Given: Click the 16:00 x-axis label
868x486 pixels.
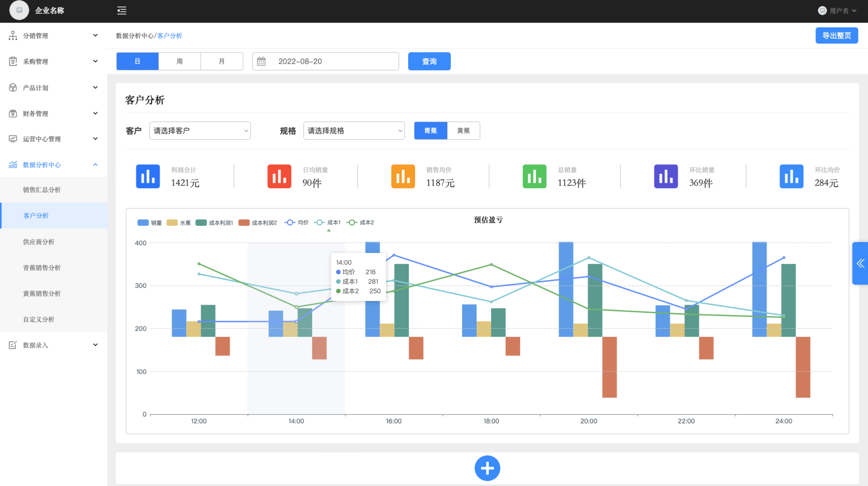Looking at the screenshot, I should [x=394, y=421].
